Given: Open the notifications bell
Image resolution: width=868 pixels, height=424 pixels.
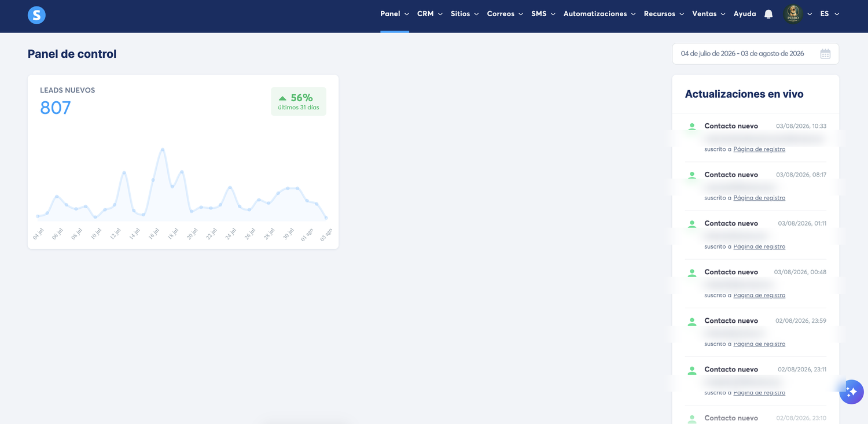Looking at the screenshot, I should 768,14.
